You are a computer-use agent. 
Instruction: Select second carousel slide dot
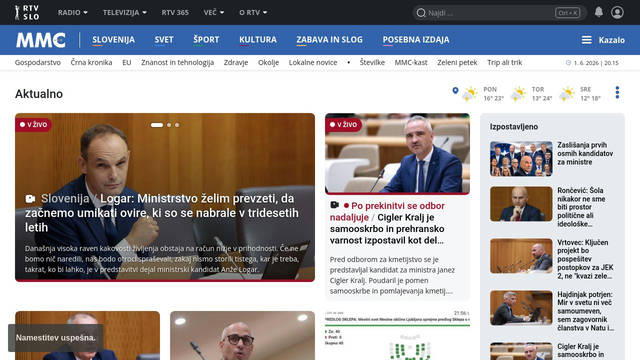pos(169,125)
